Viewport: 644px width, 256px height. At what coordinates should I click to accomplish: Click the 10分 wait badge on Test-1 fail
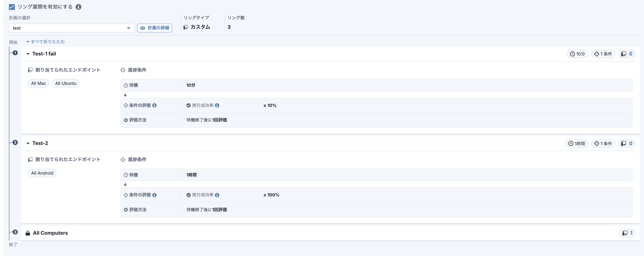(x=577, y=54)
